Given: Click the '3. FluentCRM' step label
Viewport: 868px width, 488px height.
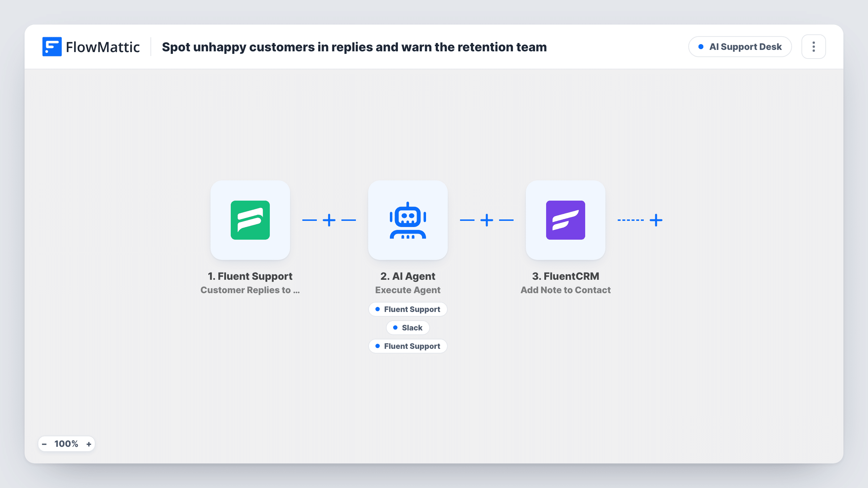Looking at the screenshot, I should [x=566, y=276].
